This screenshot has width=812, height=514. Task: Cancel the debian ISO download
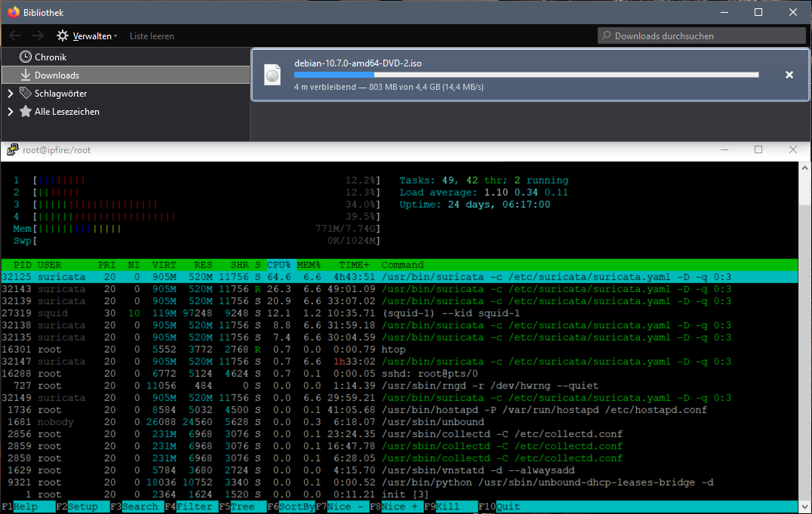point(789,75)
